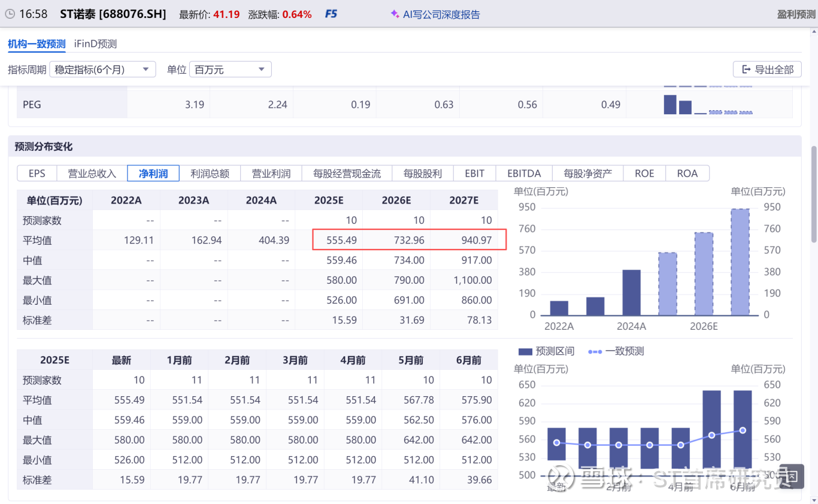Open AI写公司深度报告 link

click(x=441, y=14)
